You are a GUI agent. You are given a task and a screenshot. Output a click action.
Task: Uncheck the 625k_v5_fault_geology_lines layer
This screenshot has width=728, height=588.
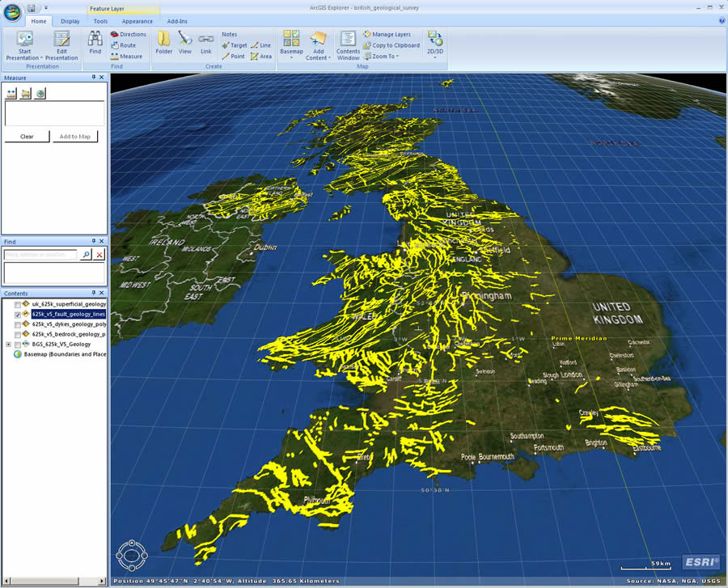pos(18,314)
